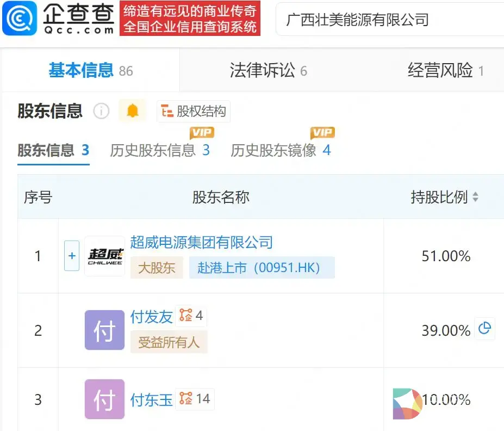Click the related companies icon next to 付发友

186,316
